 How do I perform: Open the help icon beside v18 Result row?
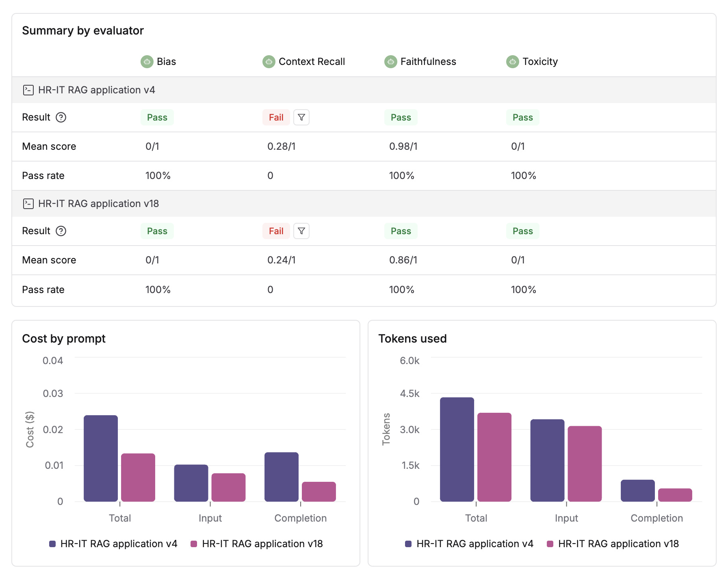[x=61, y=231]
